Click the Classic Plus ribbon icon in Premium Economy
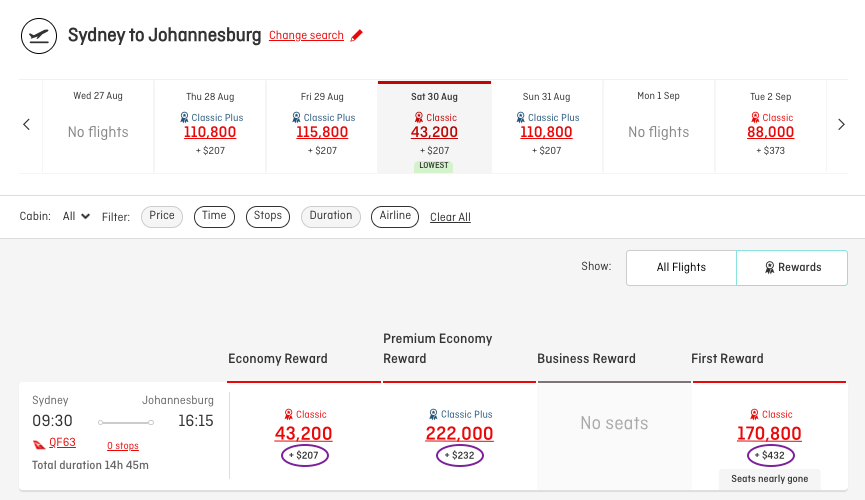The width and height of the screenshot is (865, 500). [x=434, y=414]
